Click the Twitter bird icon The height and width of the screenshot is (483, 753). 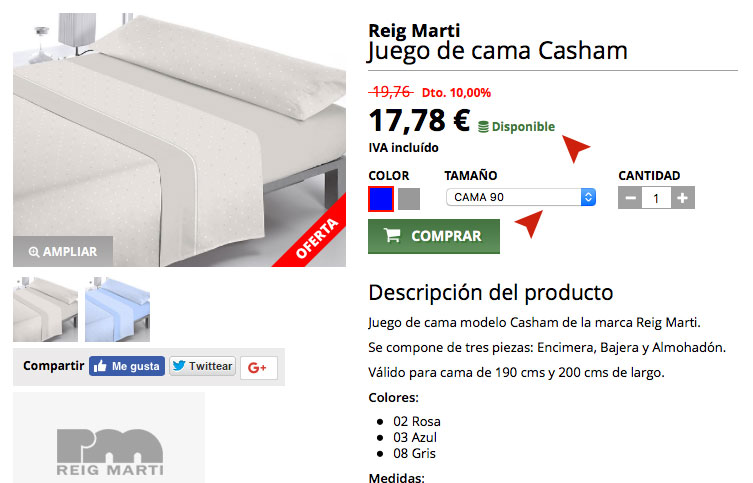coord(179,366)
